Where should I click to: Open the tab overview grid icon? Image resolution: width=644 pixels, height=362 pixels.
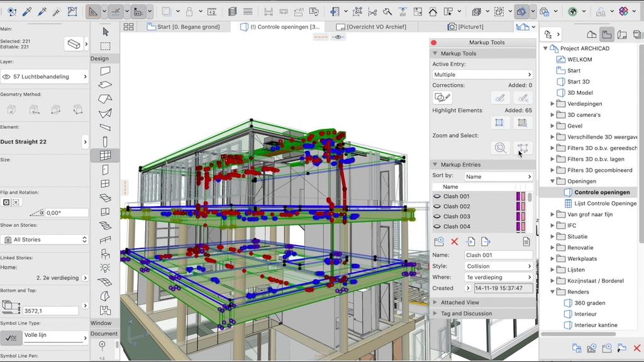coord(128,26)
